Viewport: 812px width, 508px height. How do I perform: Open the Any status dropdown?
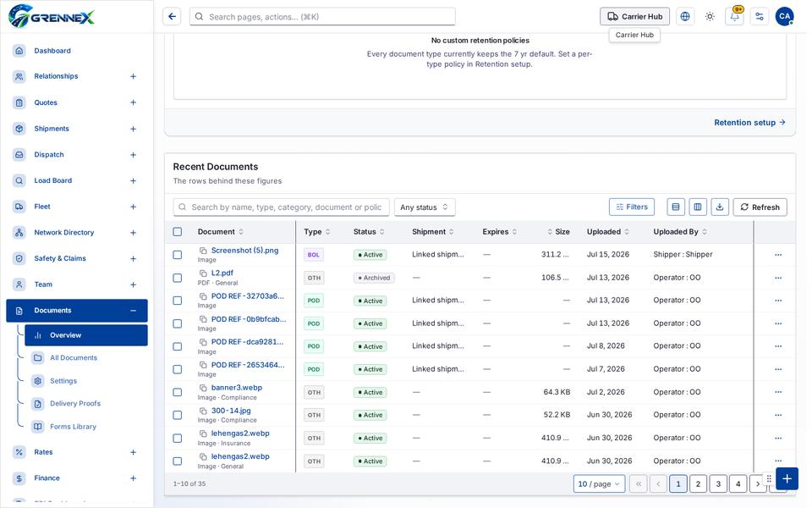point(425,207)
